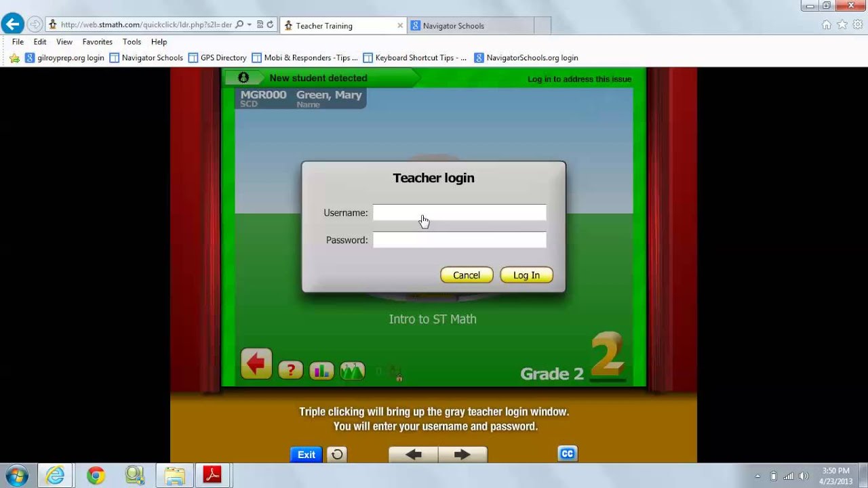Open a new blank tab
This screenshot has width=868, height=488.
[542, 26]
